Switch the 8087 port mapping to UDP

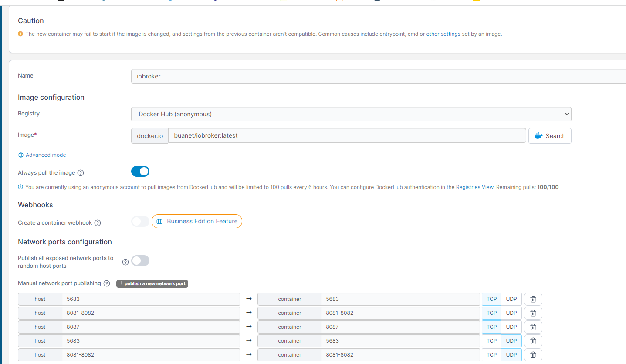tap(511, 327)
